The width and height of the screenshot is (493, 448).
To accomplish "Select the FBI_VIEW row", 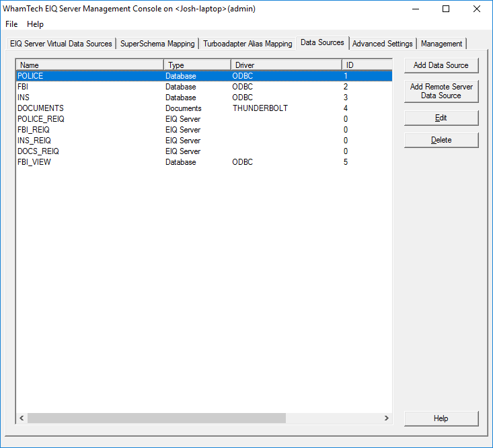I will coord(204,162).
